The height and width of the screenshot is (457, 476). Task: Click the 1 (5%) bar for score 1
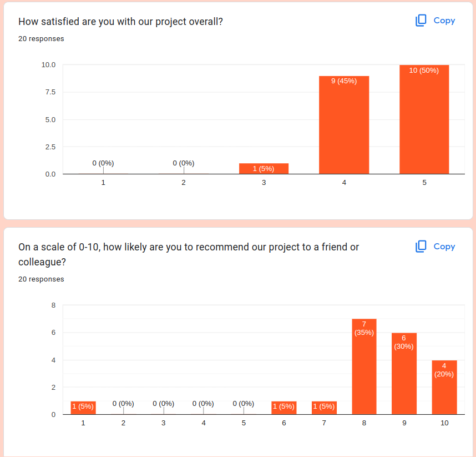click(83, 408)
